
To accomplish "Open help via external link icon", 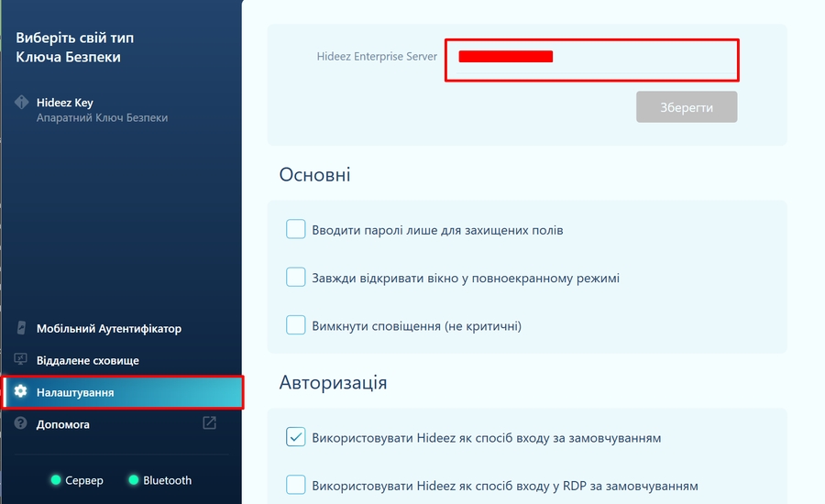I will pyautogui.click(x=209, y=423).
